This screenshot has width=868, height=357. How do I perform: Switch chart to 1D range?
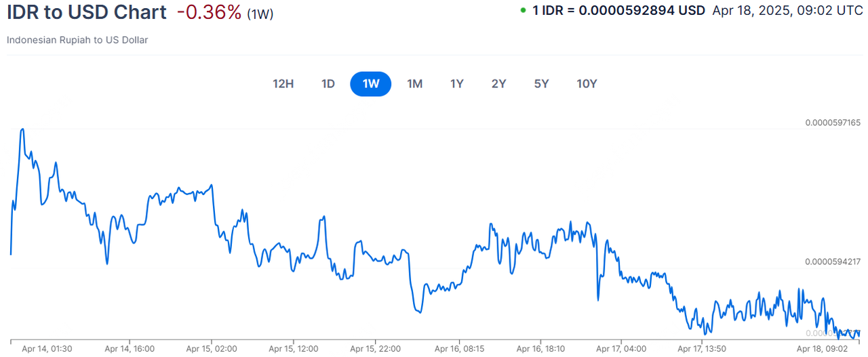(328, 84)
